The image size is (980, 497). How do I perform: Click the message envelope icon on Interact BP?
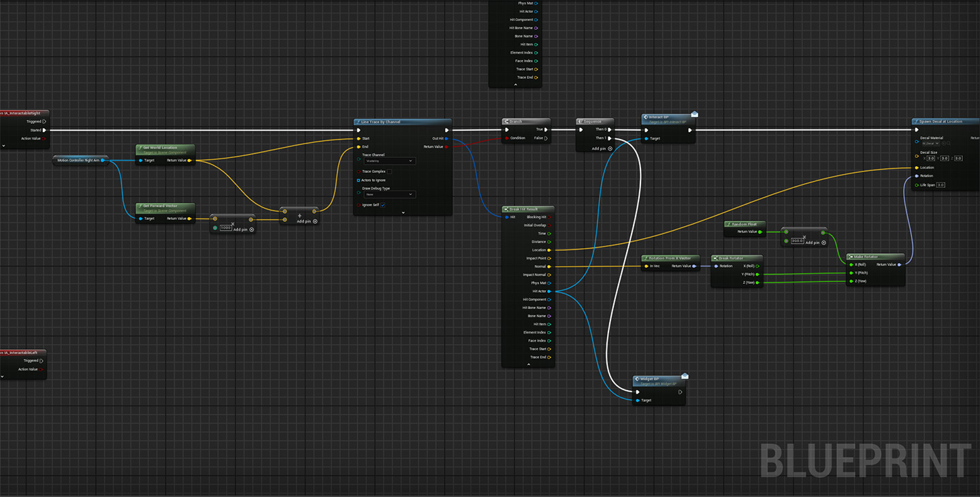coord(694,114)
